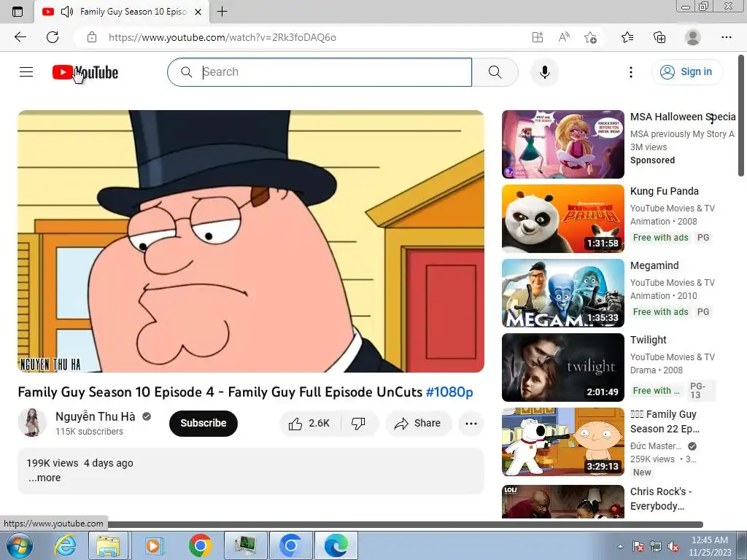Open the Favorites list
The width and height of the screenshot is (747, 560).
tap(627, 37)
